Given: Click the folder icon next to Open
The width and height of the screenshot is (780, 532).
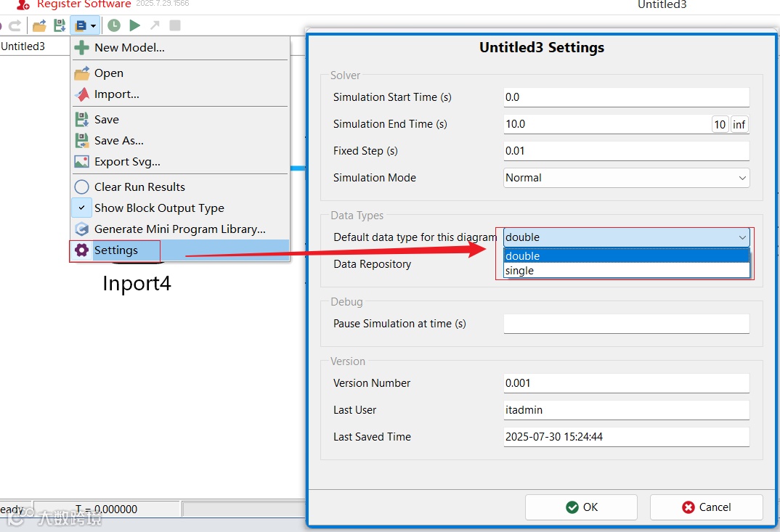Looking at the screenshot, I should point(81,73).
